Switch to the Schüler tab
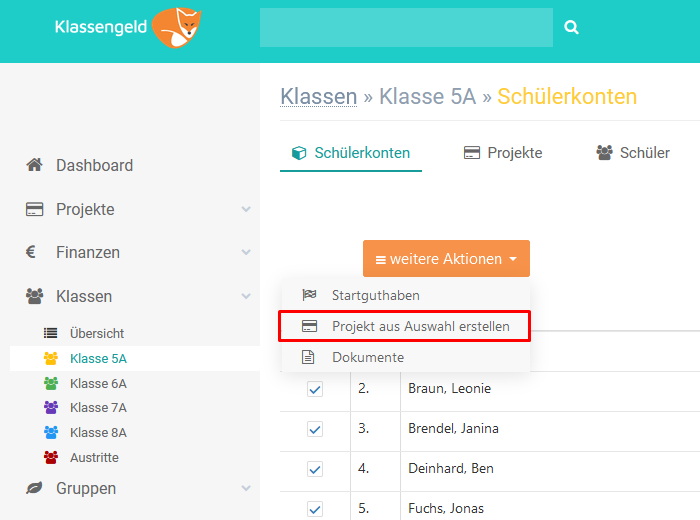This screenshot has width=700, height=520. pyautogui.click(x=633, y=153)
